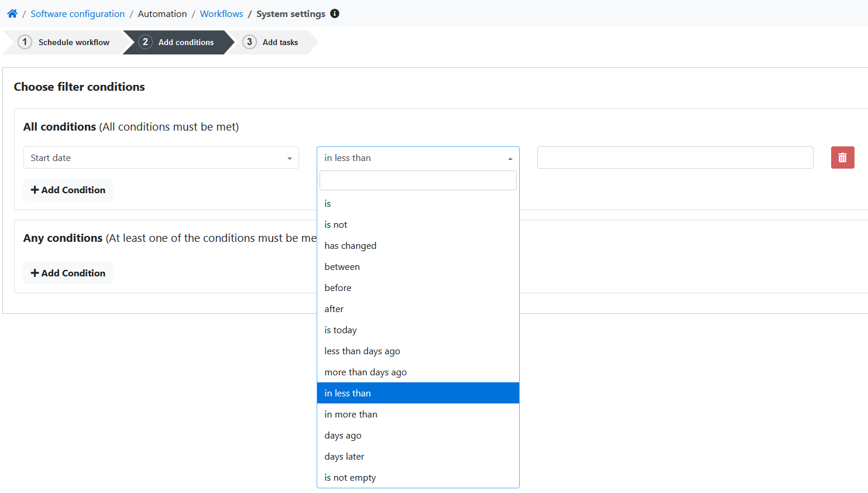The width and height of the screenshot is (868, 493).
Task: Jump to step 3 Add tasks
Action: (x=272, y=42)
